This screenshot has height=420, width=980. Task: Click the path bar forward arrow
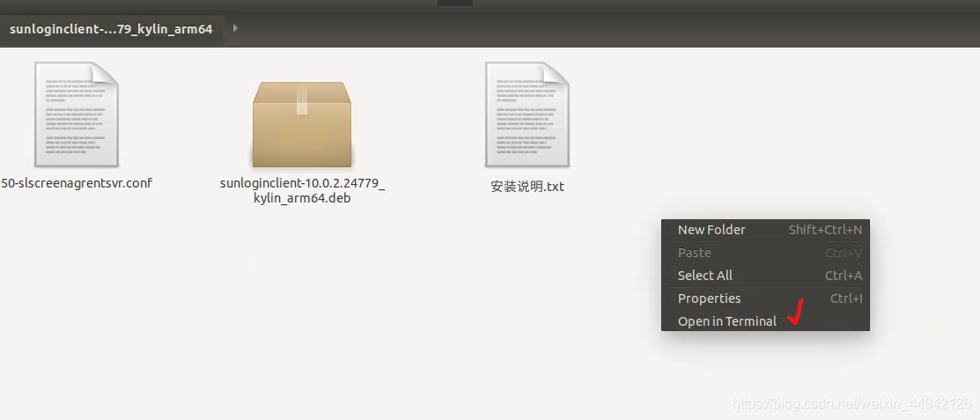pyautogui.click(x=235, y=29)
